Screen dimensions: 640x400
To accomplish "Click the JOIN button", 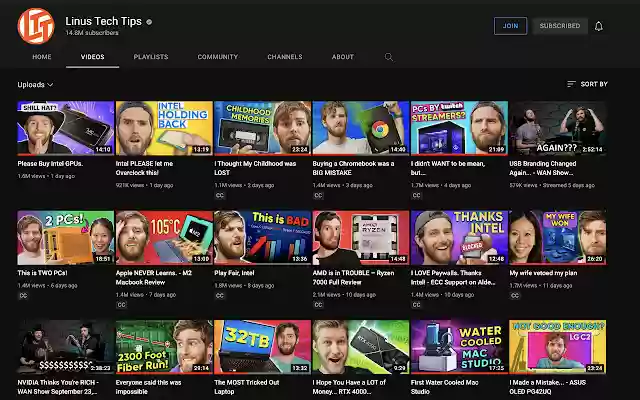I will pyautogui.click(x=510, y=26).
